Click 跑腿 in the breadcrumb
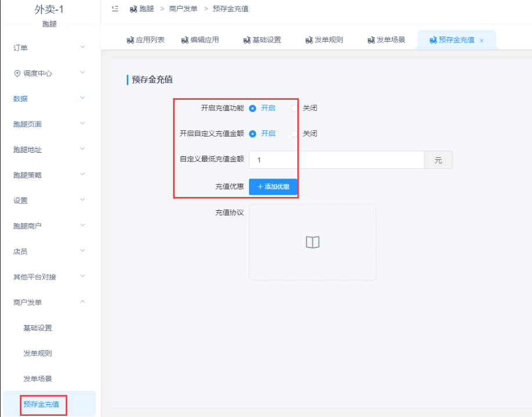This screenshot has height=417, width=532. click(x=146, y=9)
